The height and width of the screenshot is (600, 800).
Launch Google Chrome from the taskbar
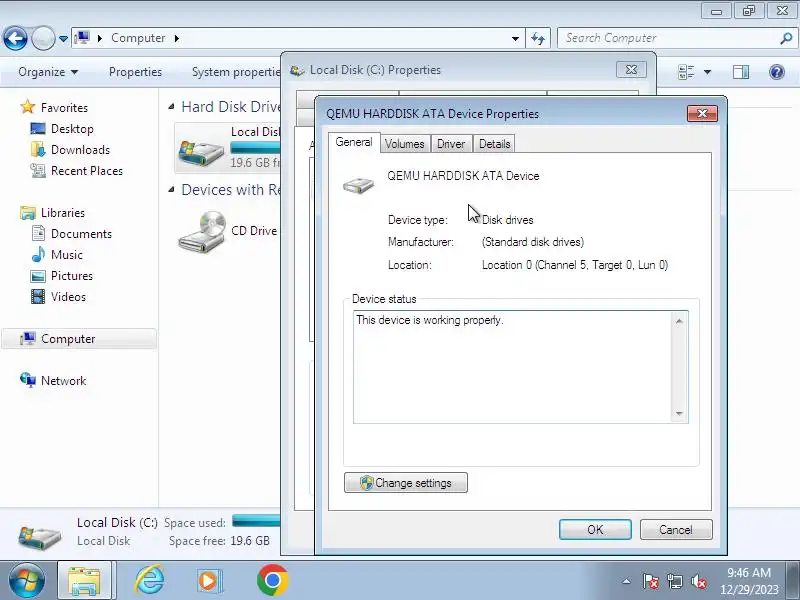[272, 580]
